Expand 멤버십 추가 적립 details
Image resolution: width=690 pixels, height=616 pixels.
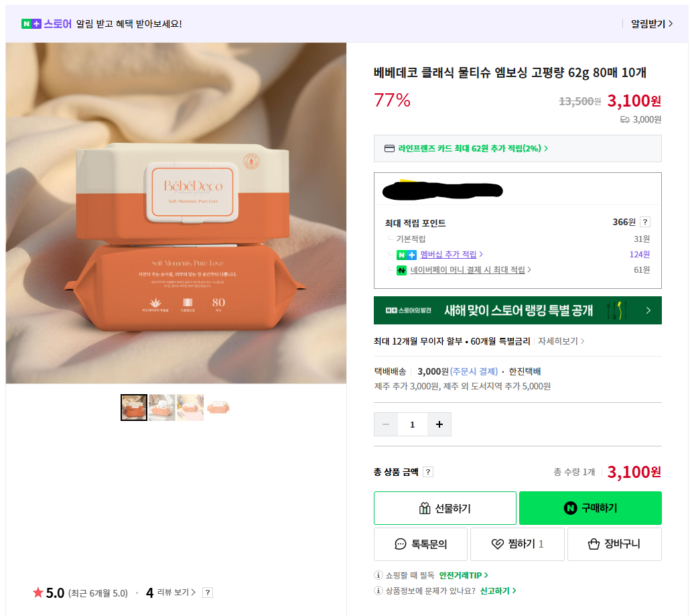pos(452,255)
